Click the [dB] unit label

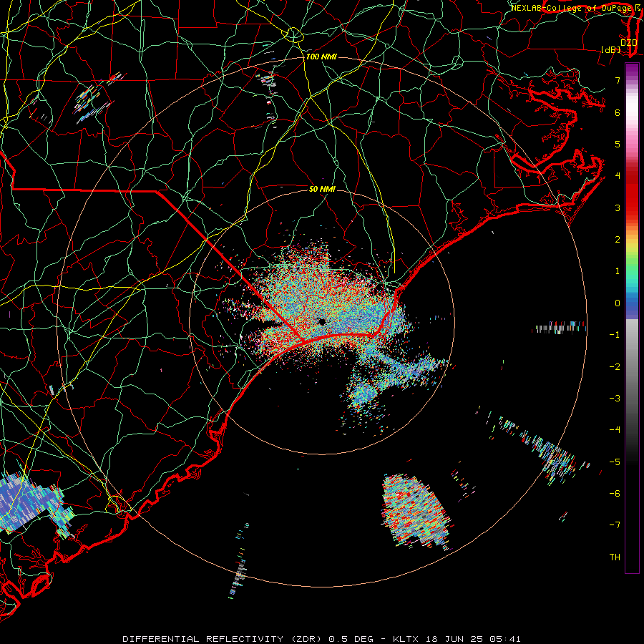tap(610, 49)
